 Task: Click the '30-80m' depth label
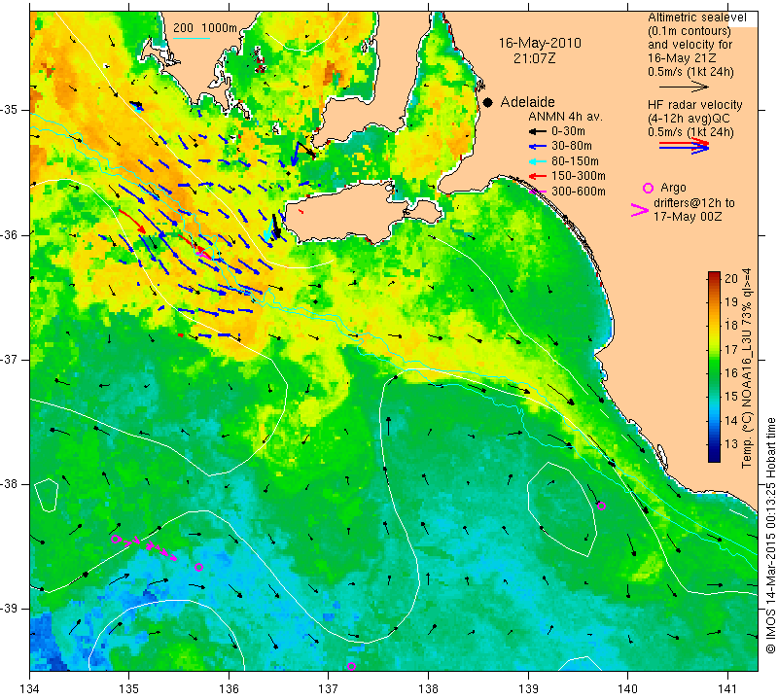(x=572, y=146)
